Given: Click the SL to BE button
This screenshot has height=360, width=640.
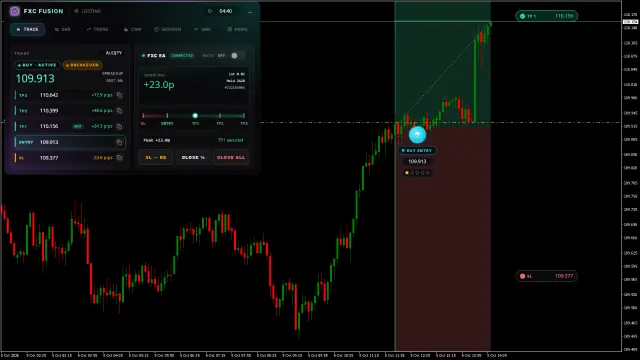Looking at the screenshot, I should tap(156, 158).
